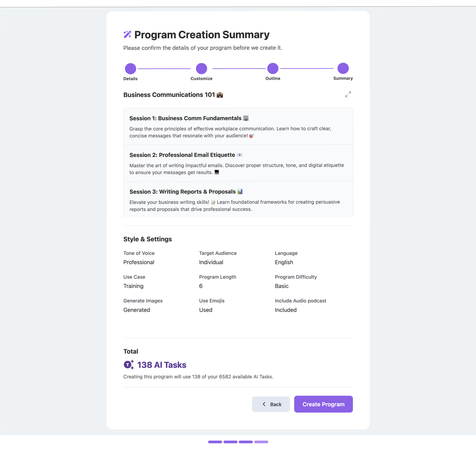476x451 pixels.
Task: Click the first bottom progress bar segment
Action: point(215,442)
